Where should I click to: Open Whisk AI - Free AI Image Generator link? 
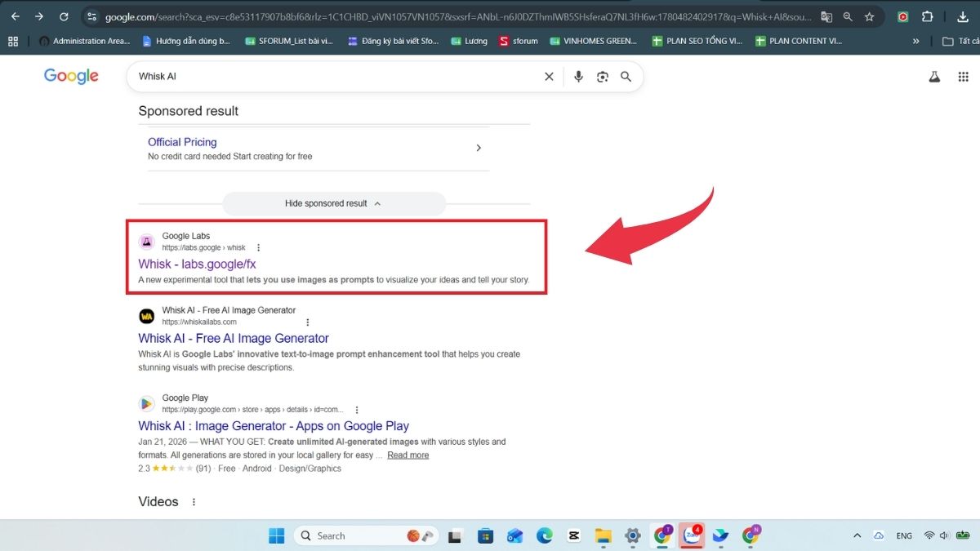tap(234, 338)
